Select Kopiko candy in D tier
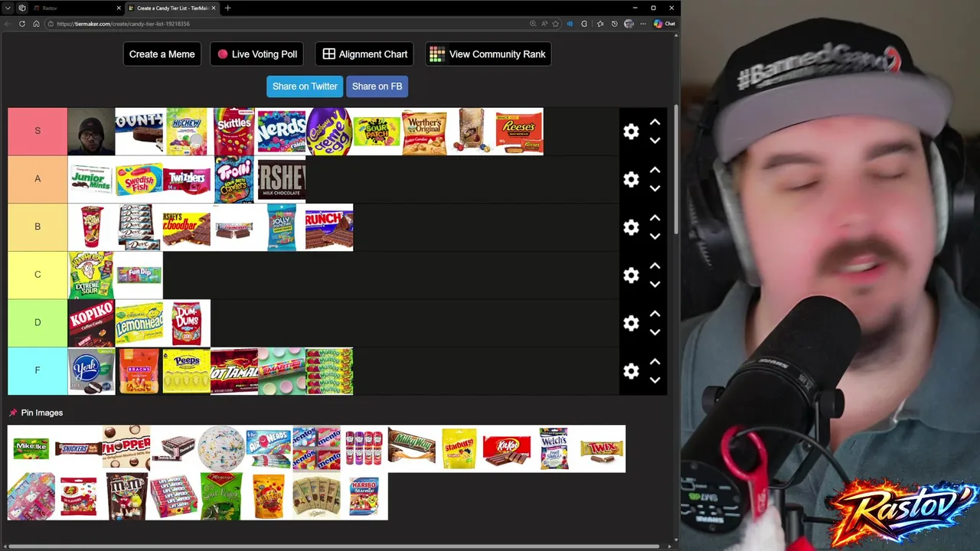980x551 pixels. (91, 323)
